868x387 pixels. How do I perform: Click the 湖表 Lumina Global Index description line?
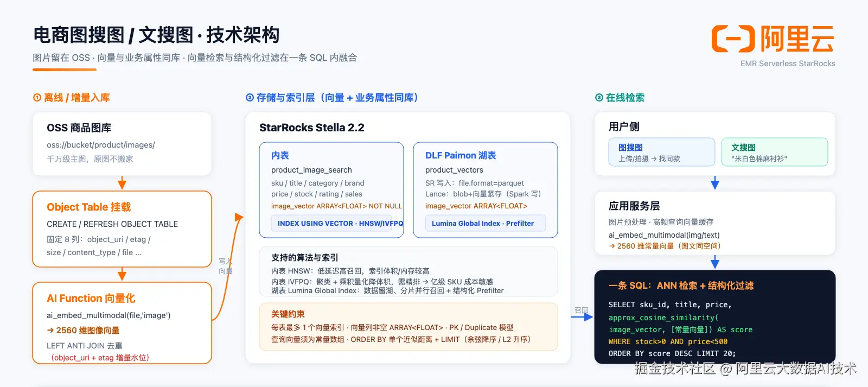387,290
